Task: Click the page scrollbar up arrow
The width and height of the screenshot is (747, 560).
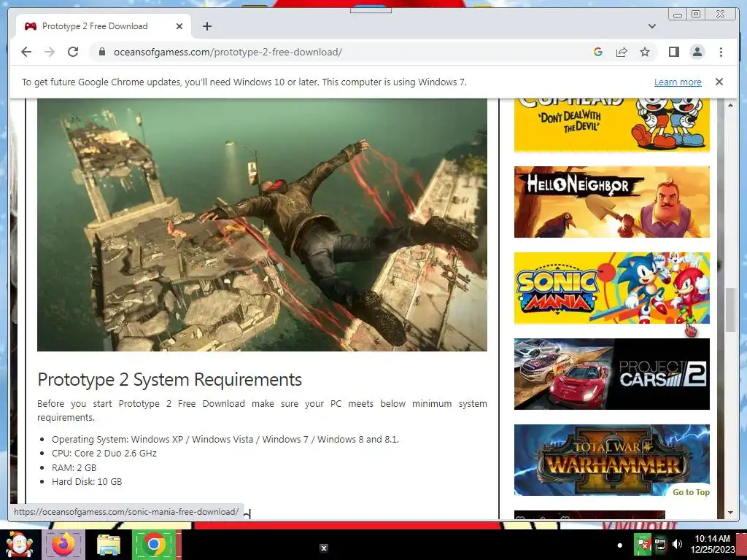Action: [x=730, y=105]
